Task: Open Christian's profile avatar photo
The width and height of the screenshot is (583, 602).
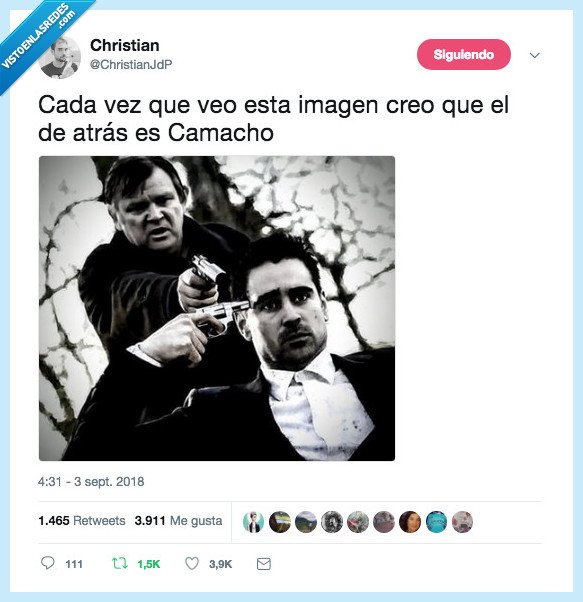Action: pos(61,58)
